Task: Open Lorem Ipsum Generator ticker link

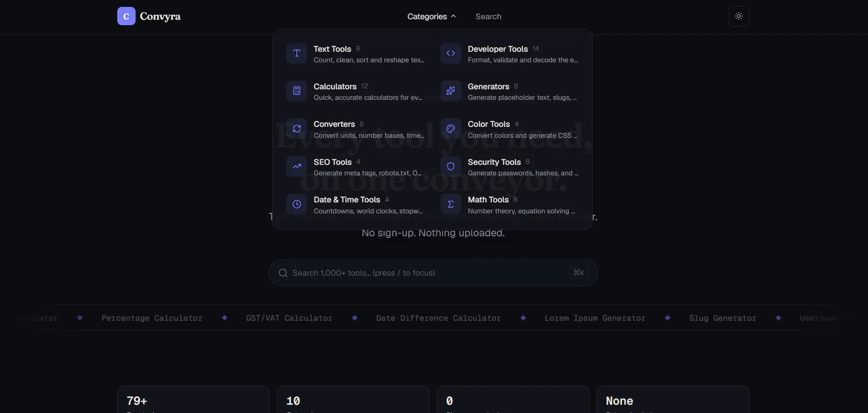Action: pos(595,318)
